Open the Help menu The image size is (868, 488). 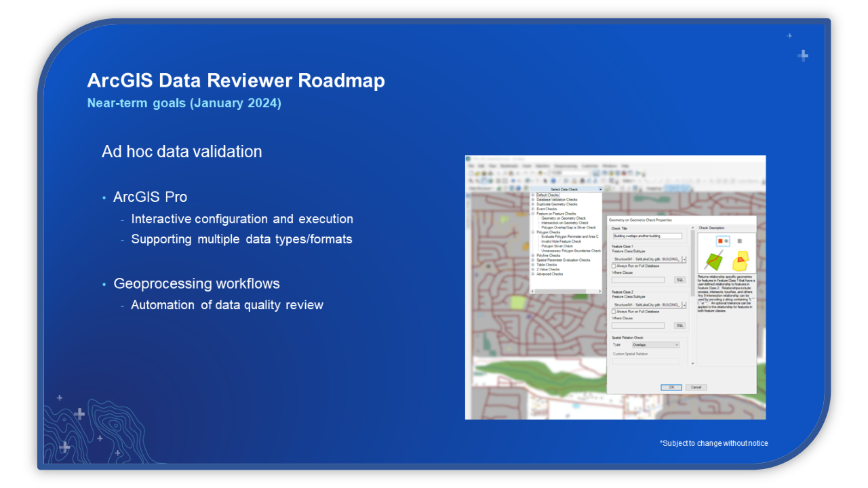point(625,166)
